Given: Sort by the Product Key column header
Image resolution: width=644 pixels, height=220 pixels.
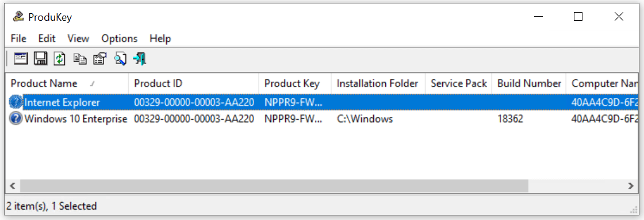Looking at the screenshot, I should pyautogui.click(x=295, y=84).
